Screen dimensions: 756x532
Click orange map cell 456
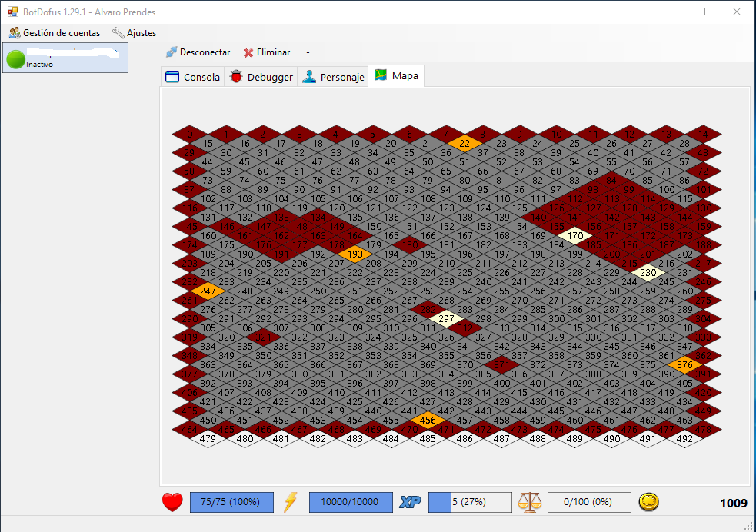[x=428, y=421]
